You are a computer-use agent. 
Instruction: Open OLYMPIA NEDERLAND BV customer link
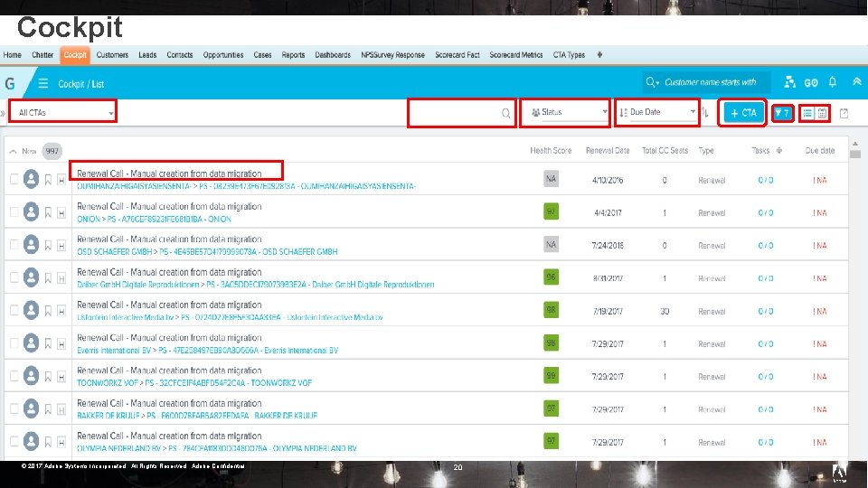coord(119,448)
